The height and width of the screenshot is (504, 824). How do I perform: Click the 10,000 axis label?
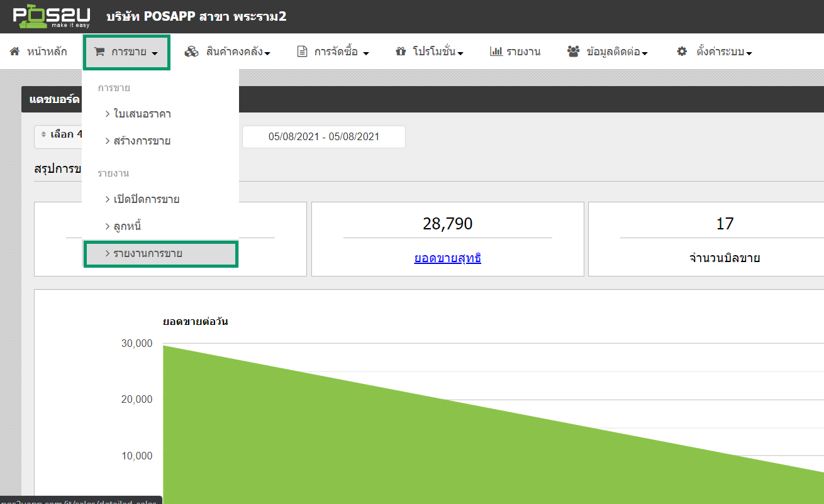tap(136, 456)
